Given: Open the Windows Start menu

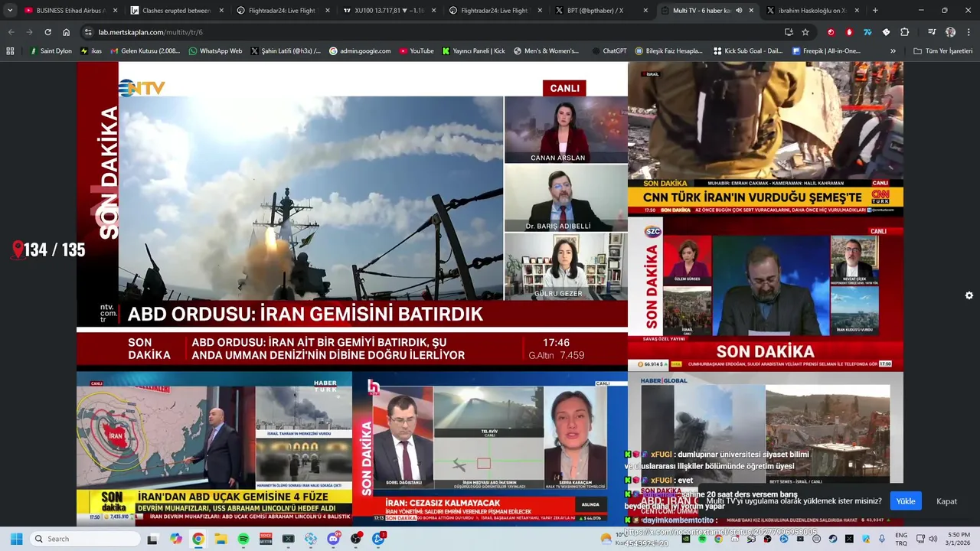Looking at the screenshot, I should 16,539.
